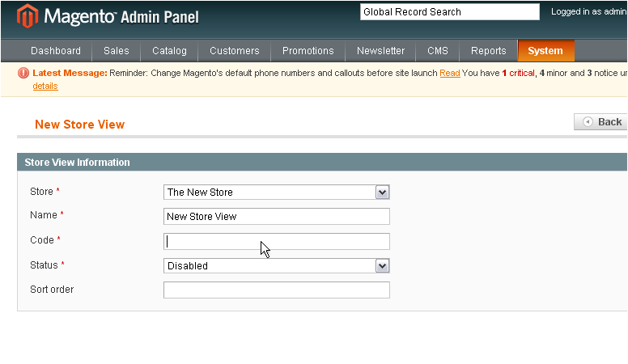Click the Magento logo icon
Screen dimensions: 628x364
pos(28,16)
